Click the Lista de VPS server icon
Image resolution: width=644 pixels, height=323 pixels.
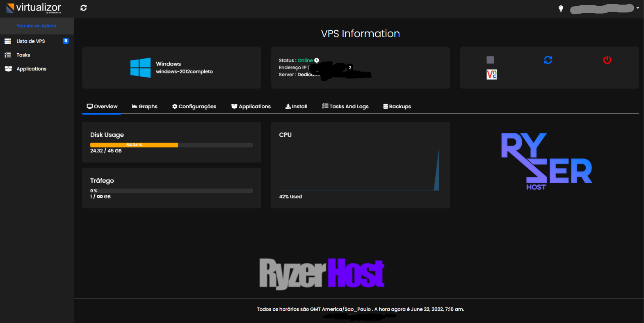coord(8,41)
